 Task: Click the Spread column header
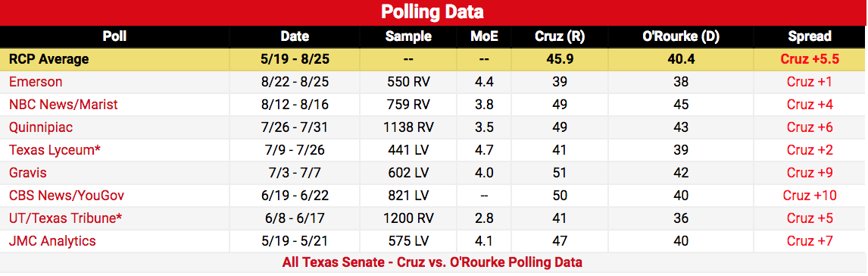810,36
